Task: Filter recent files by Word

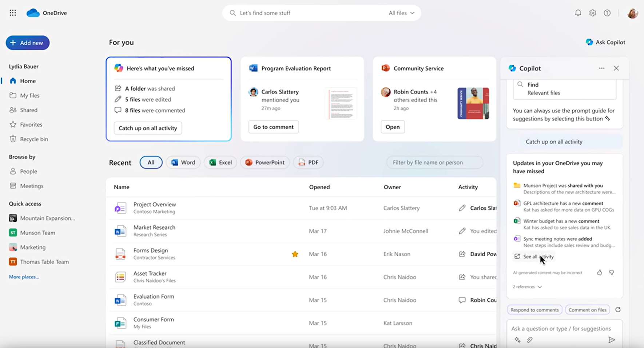Action: coord(183,162)
